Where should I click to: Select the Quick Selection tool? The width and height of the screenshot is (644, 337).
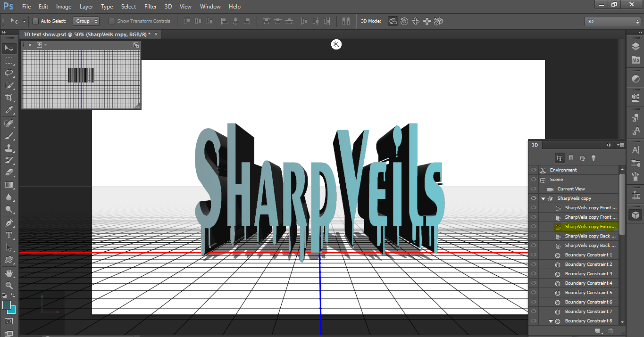9,85
